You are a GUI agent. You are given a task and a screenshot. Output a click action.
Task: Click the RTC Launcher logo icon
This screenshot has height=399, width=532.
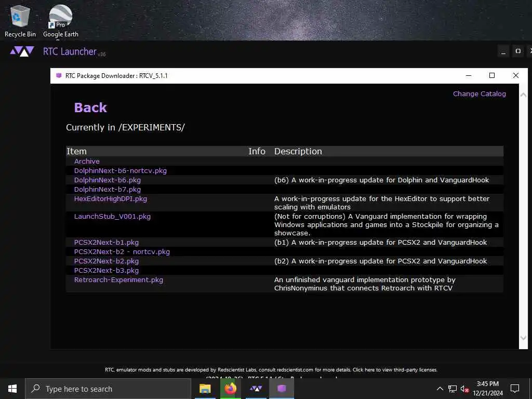tap(22, 51)
